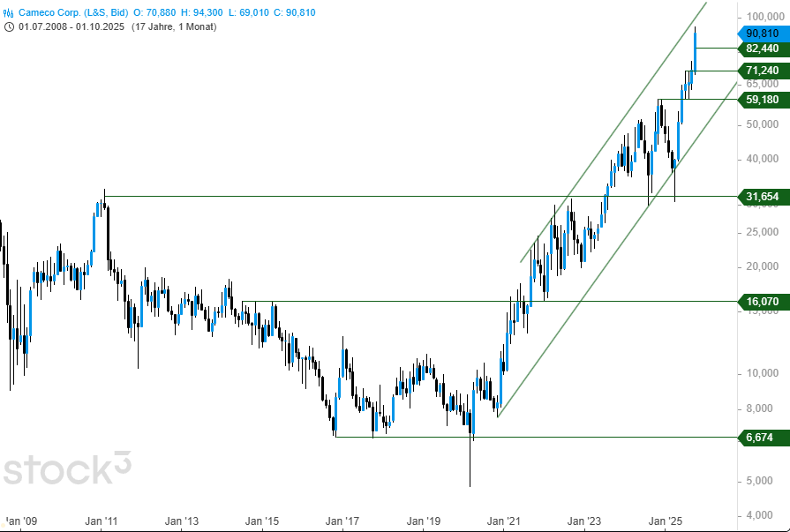Click the Jan '21 time axis label

[504, 521]
